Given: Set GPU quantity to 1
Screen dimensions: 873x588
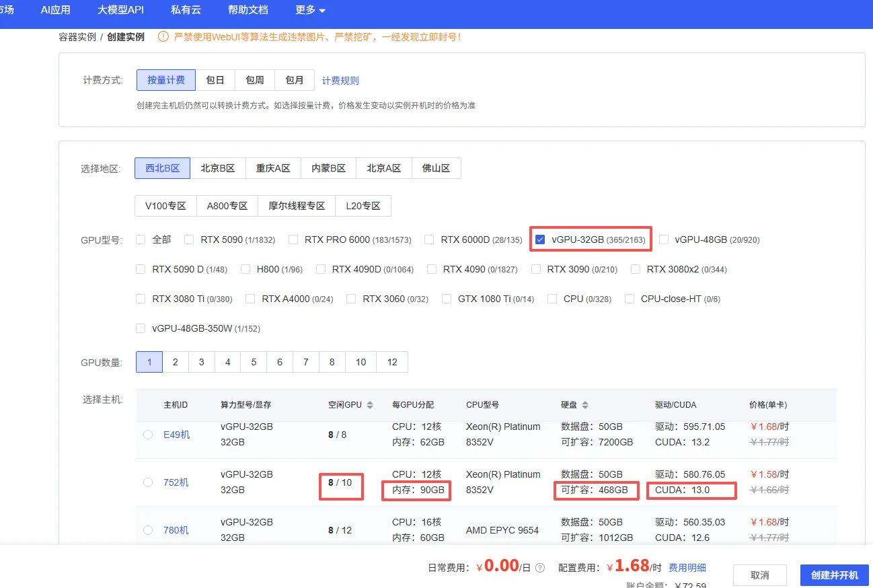Looking at the screenshot, I should point(149,362).
